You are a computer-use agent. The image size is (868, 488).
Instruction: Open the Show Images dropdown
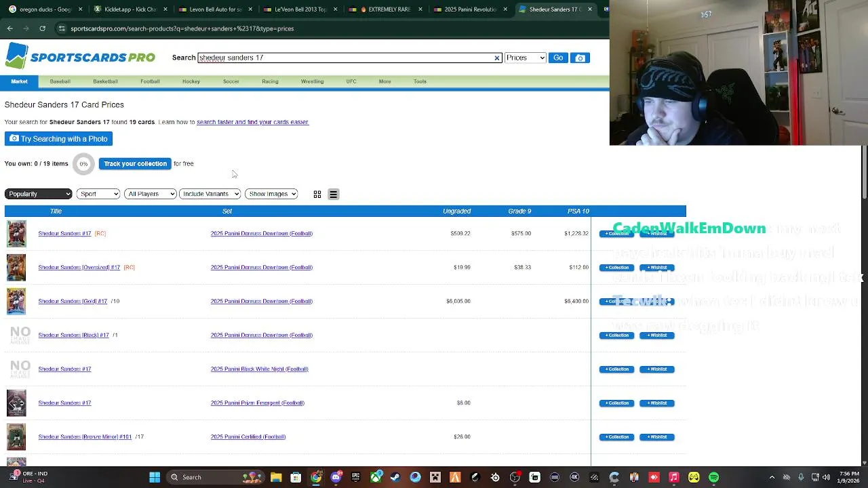(x=271, y=194)
